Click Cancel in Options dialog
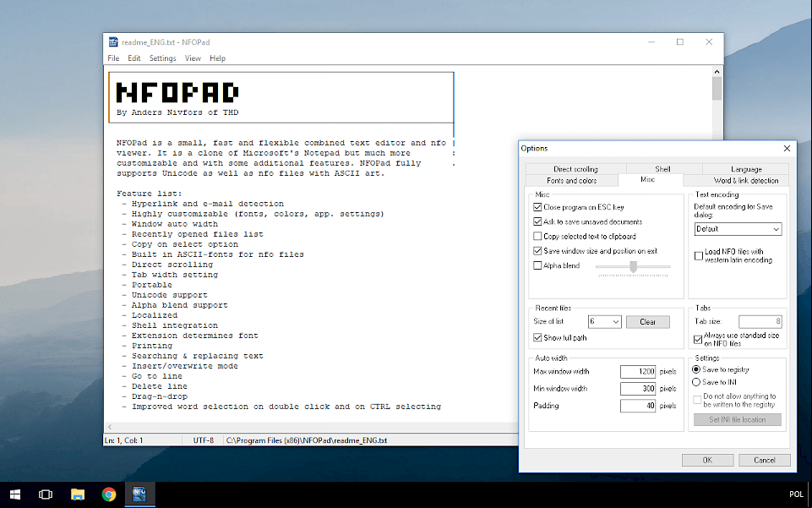 coord(765,460)
